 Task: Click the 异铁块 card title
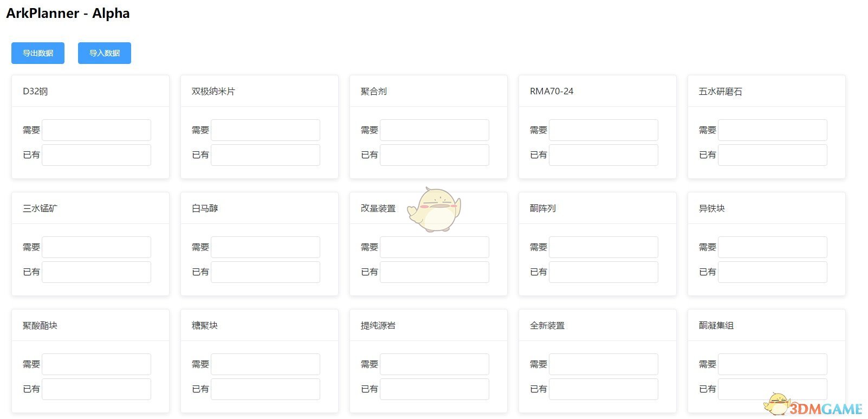coord(712,208)
